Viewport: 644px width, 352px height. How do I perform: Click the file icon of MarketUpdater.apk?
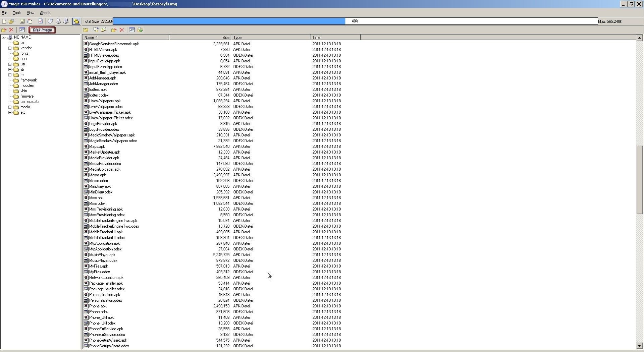[86, 152]
